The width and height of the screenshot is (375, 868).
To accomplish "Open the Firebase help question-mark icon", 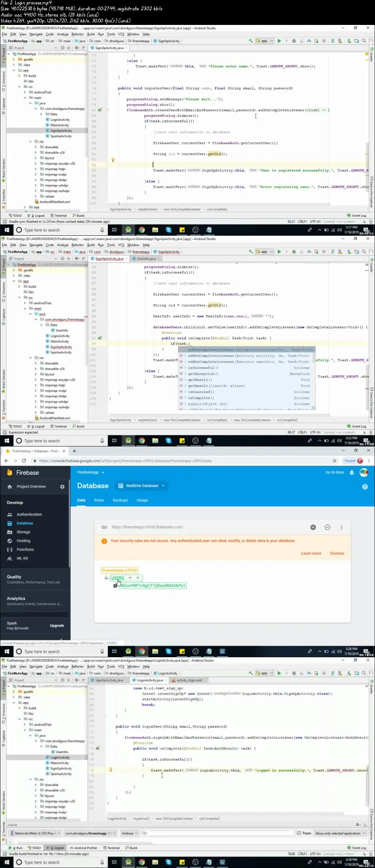I will click(365, 486).
